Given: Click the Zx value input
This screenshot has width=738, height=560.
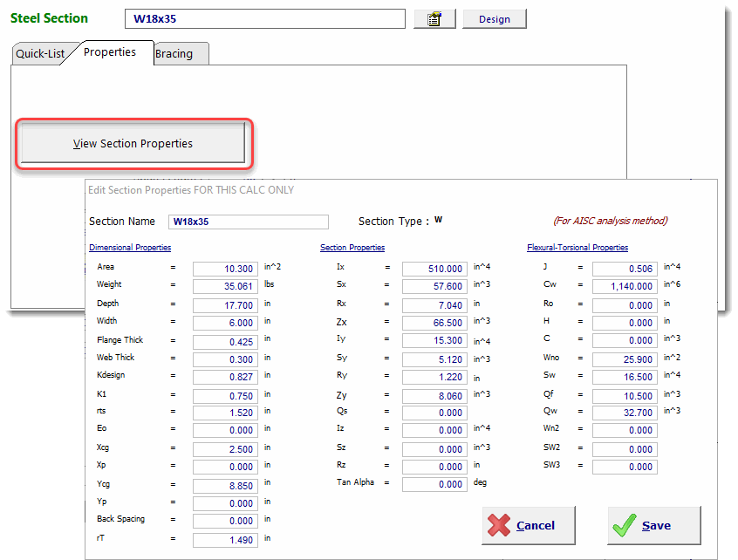Looking at the screenshot, I should point(434,322).
